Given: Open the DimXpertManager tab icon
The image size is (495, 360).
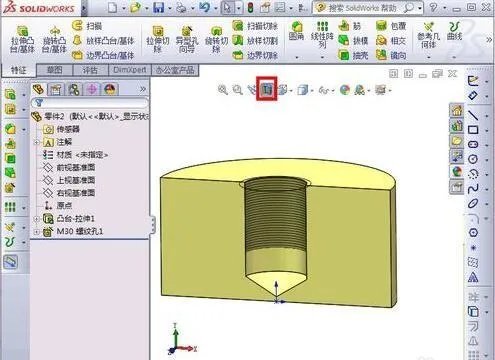Looking at the screenshot, I should coord(92,89).
